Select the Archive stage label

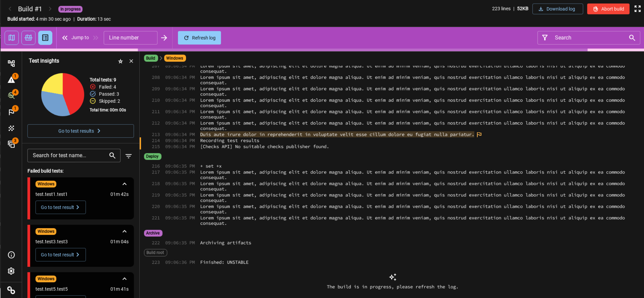(153, 233)
